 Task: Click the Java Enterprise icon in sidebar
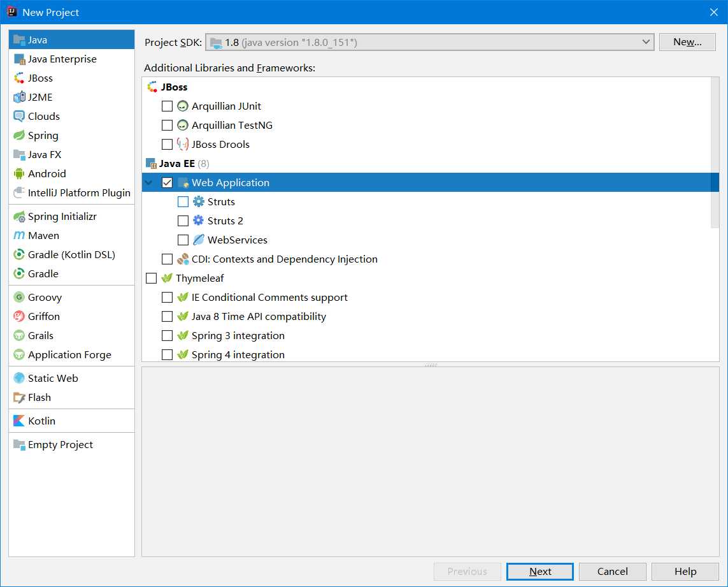click(19, 59)
